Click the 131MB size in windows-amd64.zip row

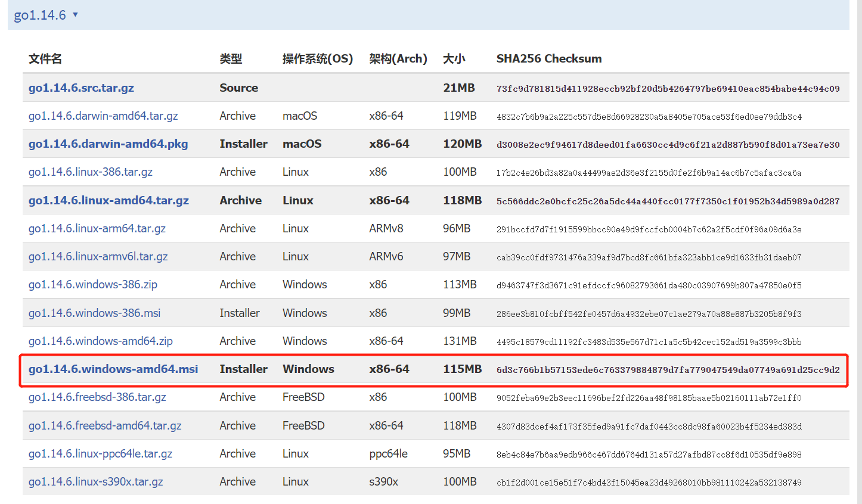click(460, 341)
